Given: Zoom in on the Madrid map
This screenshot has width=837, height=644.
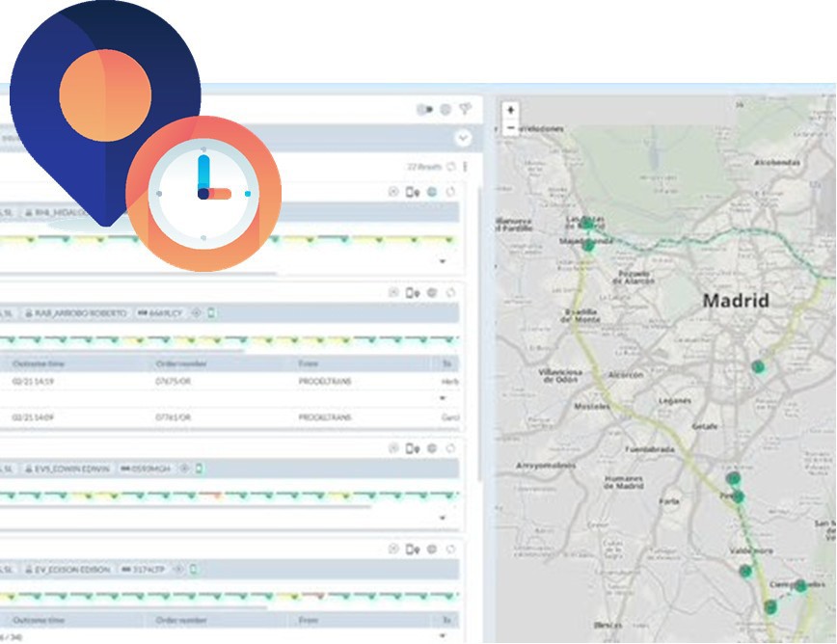Looking at the screenshot, I should 510,110.
